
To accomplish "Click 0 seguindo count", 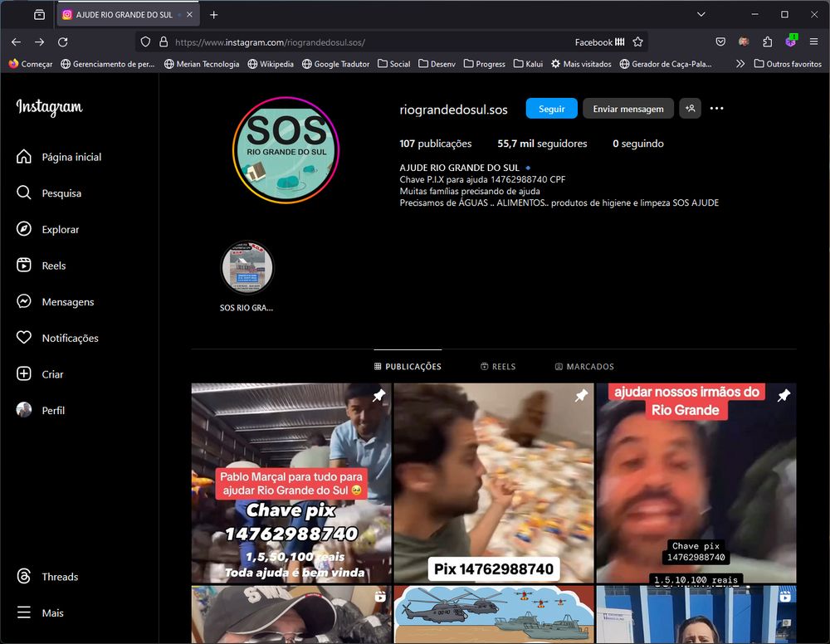I will pos(637,144).
